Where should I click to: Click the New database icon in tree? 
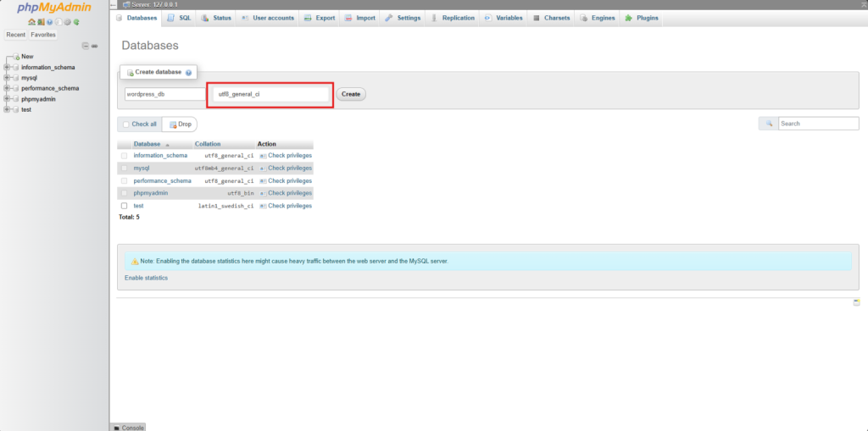(16, 57)
